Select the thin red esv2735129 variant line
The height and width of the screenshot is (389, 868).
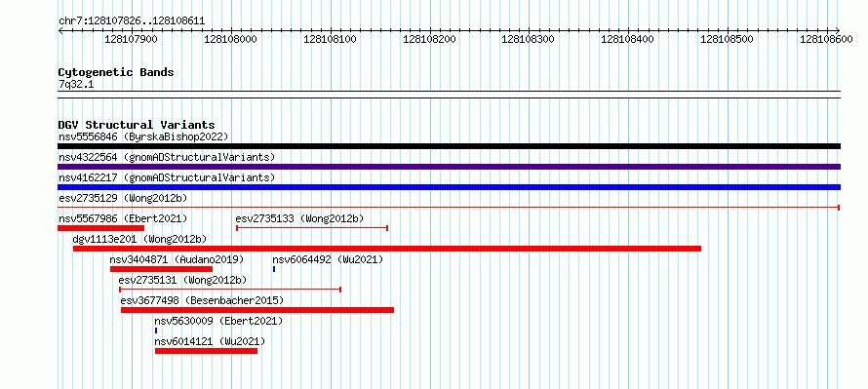click(449, 208)
